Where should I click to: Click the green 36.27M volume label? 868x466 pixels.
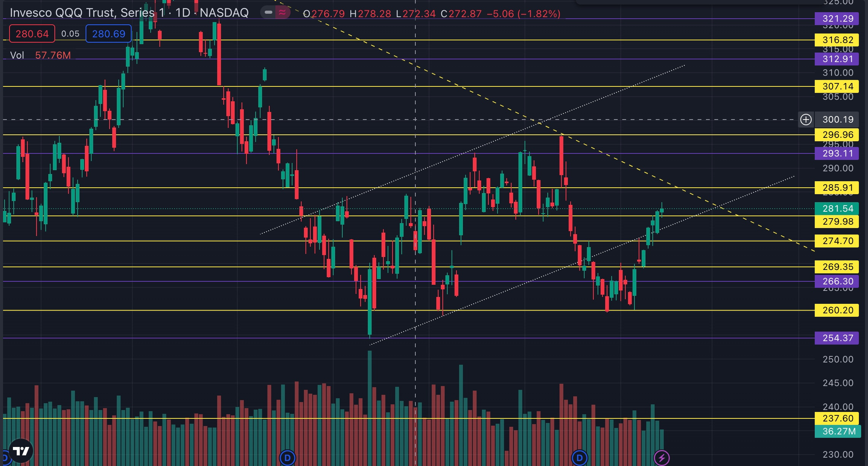tap(838, 431)
